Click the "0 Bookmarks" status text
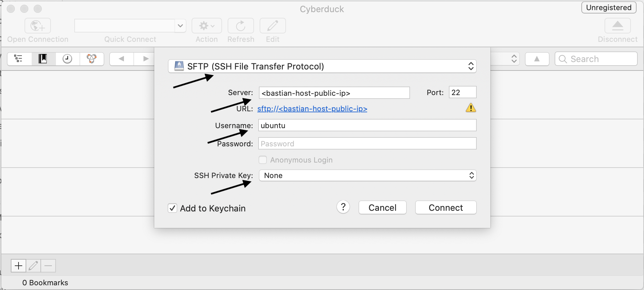Image resolution: width=644 pixels, height=290 pixels. (45, 283)
